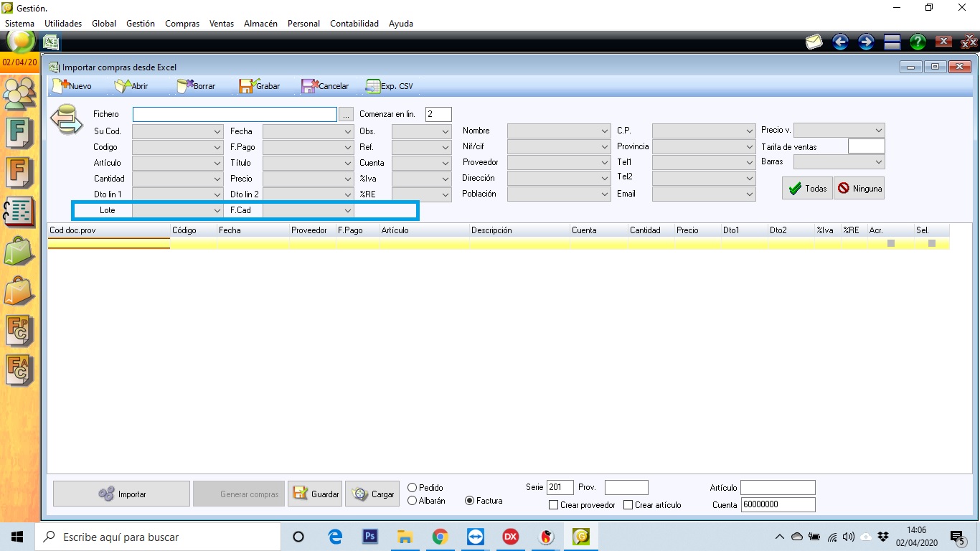Open the Ayuda menu
The image size is (980, 551).
401,24
